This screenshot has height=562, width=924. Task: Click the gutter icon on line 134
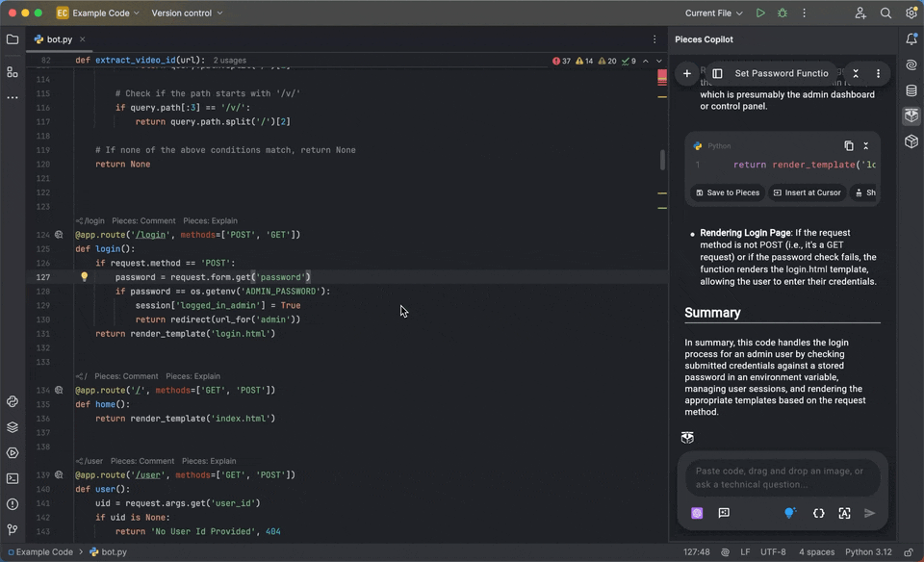coord(59,390)
